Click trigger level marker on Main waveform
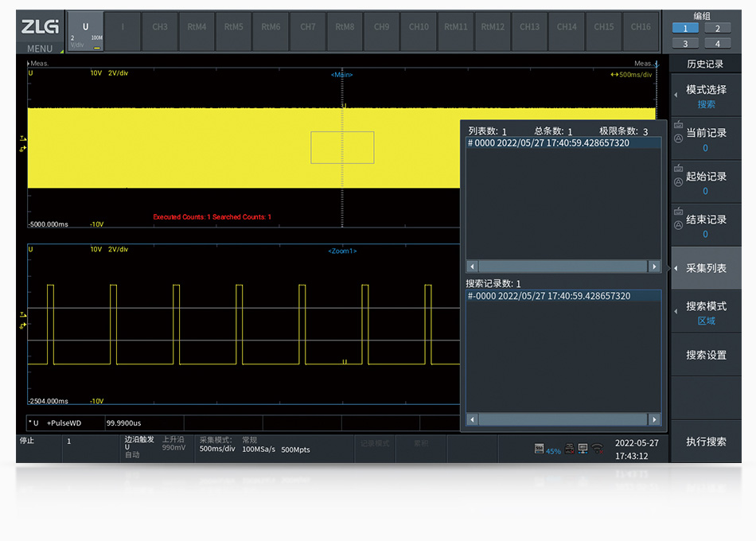This screenshot has width=756, height=541. [22, 138]
